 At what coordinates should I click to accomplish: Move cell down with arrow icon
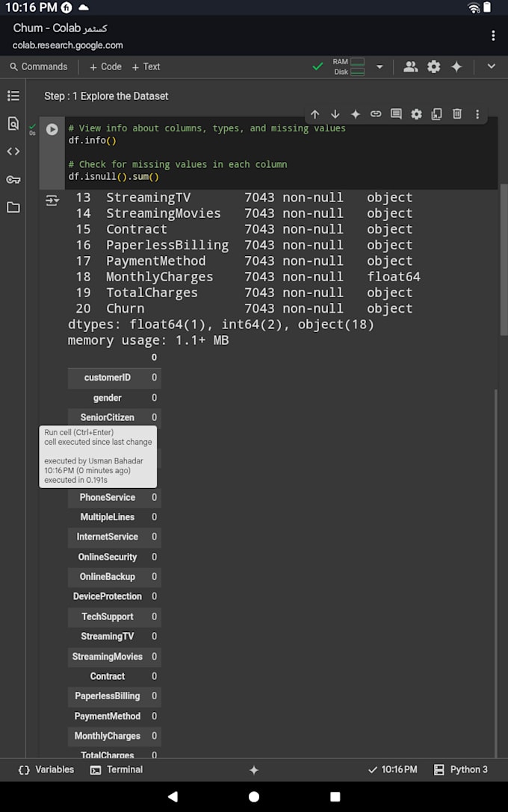[x=335, y=114]
